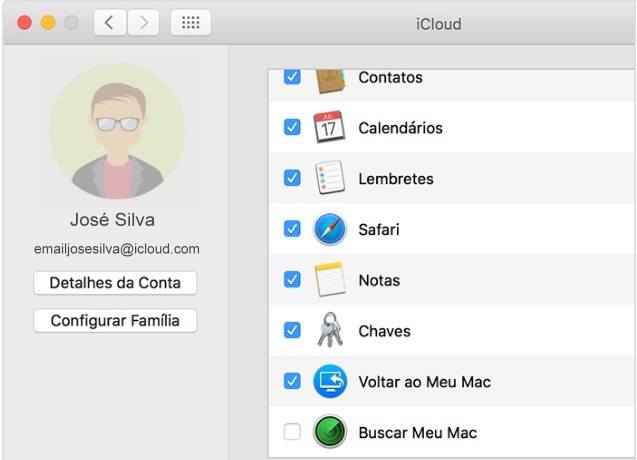Viewport: 637px width, 460px height.
Task: Click the Voltar ao Meu Mac icon
Action: pos(329,382)
